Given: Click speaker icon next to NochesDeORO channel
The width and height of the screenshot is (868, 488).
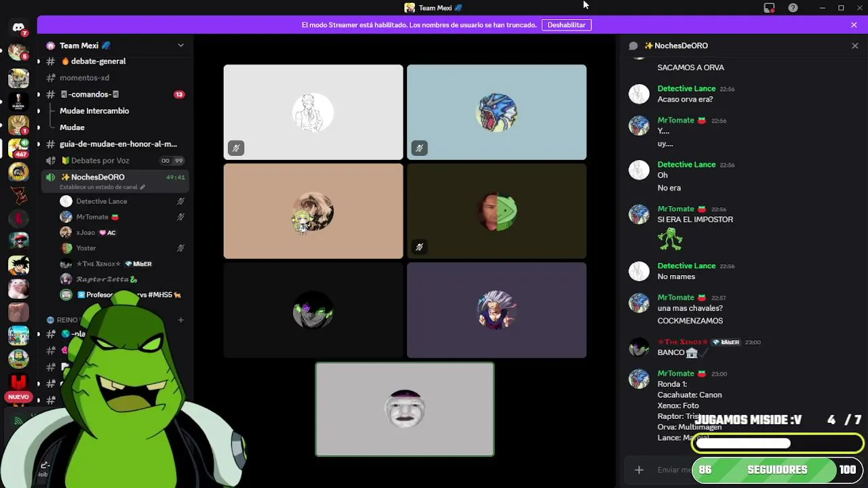Looking at the screenshot, I should point(51,177).
